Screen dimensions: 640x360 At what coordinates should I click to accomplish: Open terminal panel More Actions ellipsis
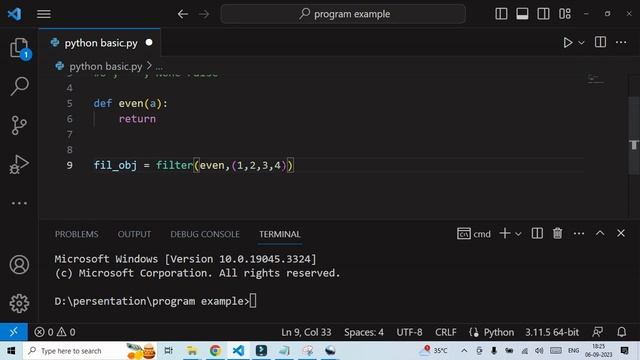[x=579, y=233]
